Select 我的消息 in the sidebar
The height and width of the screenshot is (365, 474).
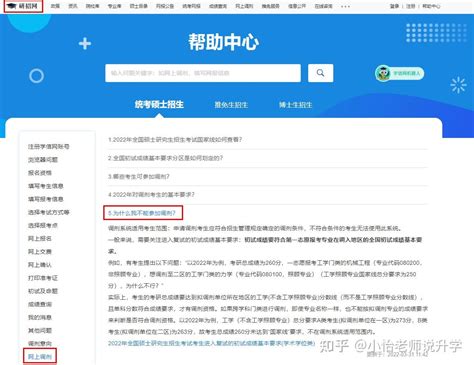(x=40, y=317)
